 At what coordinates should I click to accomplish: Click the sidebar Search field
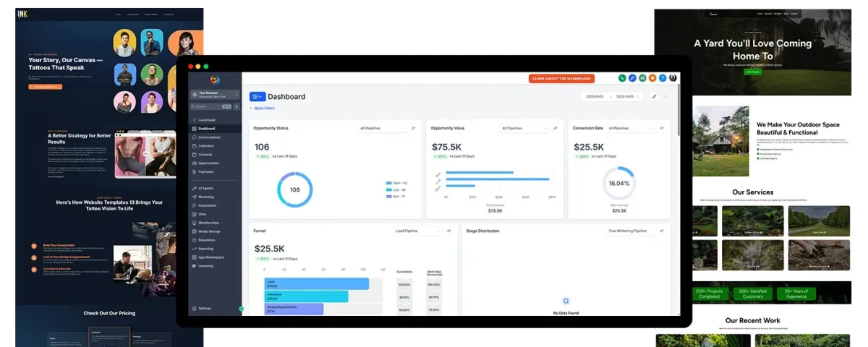(x=210, y=106)
